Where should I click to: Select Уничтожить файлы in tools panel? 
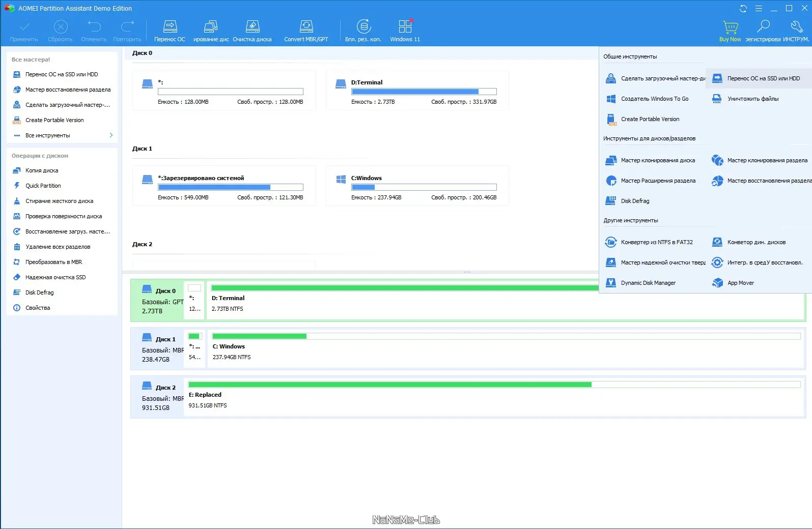point(746,99)
